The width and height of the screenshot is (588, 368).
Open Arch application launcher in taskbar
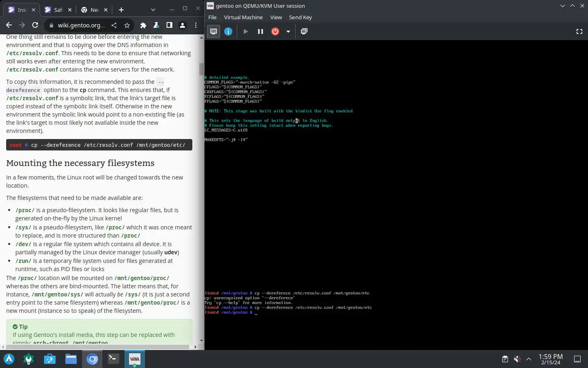tap(9, 359)
